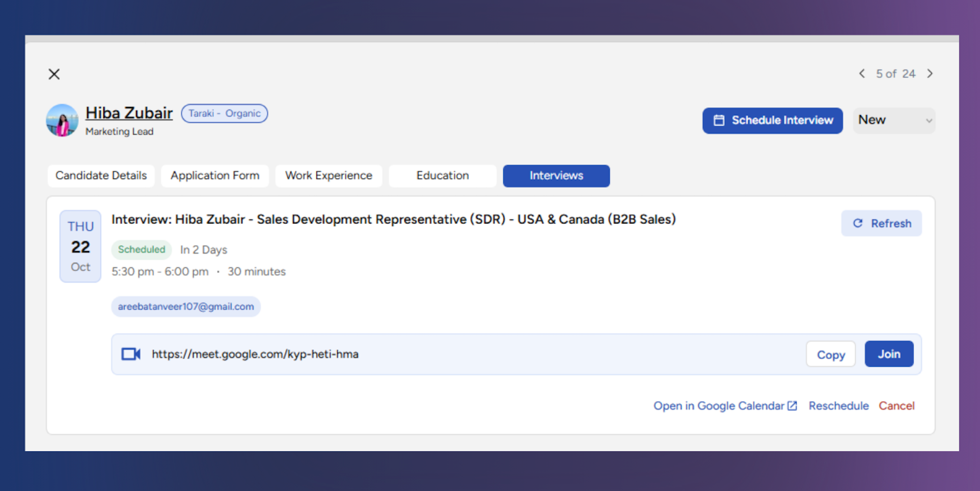Click the 30 minutes duration text

[x=257, y=271]
